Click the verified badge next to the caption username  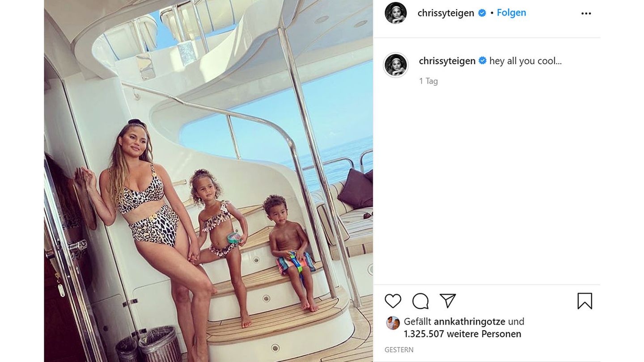click(x=483, y=61)
